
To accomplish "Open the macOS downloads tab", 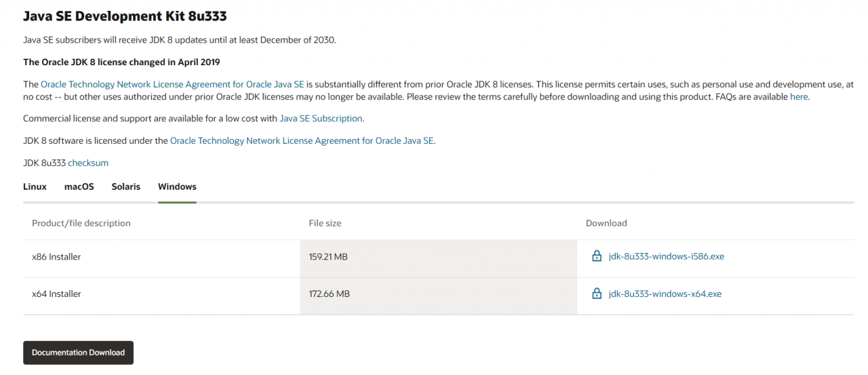I will pos(79,186).
